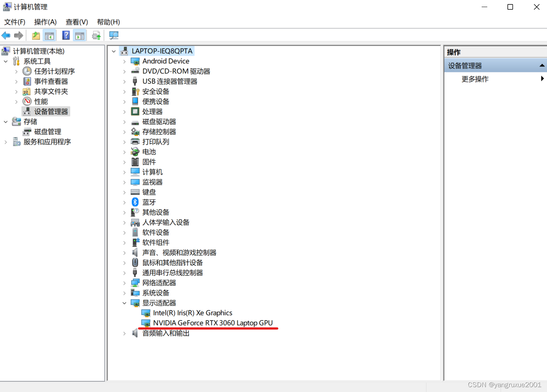The image size is (547, 392).
Task: Click the 处理器 processor chip icon
Action: click(135, 112)
